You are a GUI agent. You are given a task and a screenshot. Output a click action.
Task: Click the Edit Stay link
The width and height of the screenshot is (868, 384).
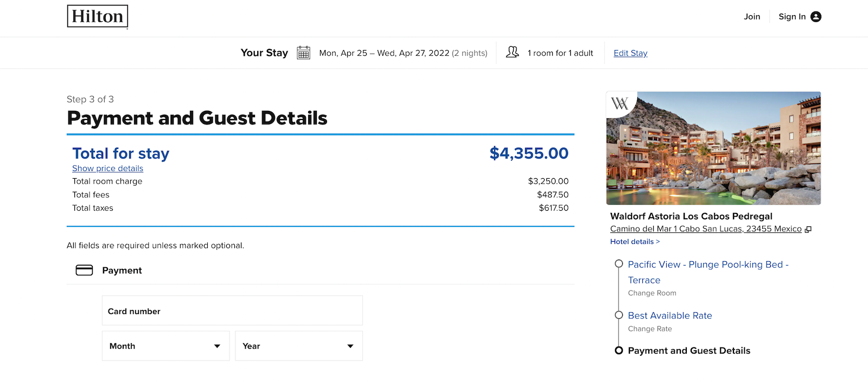pyautogui.click(x=630, y=53)
